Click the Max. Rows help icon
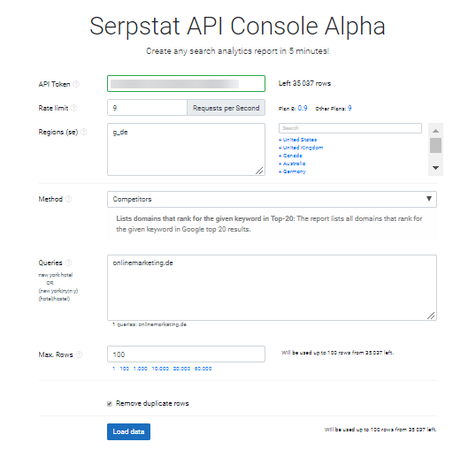 pyautogui.click(x=79, y=354)
